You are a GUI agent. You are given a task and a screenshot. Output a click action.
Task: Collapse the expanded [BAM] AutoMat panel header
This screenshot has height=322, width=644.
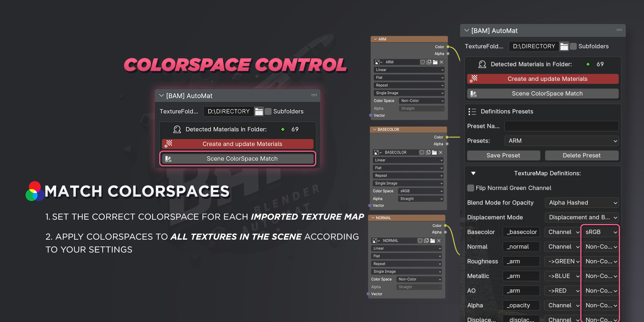pos(467,30)
